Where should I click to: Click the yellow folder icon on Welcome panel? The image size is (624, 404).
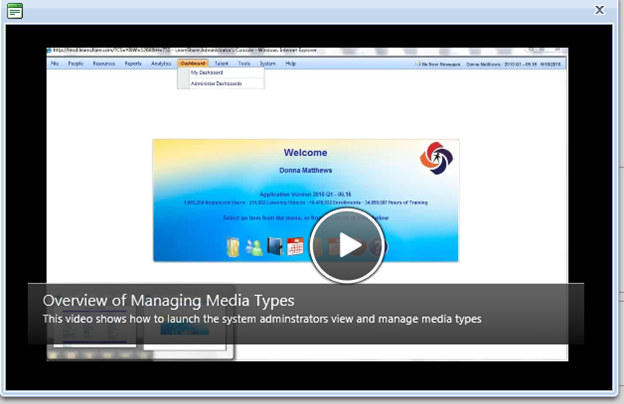pos(233,247)
